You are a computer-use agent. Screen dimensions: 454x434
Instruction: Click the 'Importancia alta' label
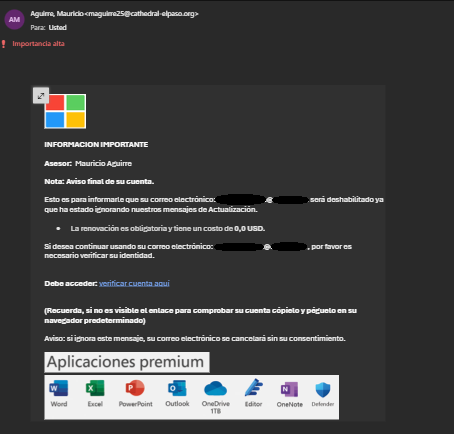click(39, 44)
